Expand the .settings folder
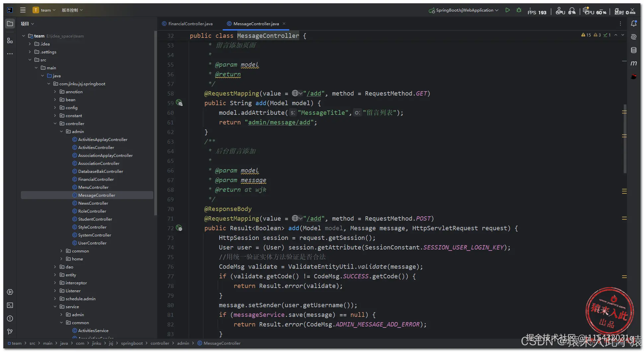The width and height of the screenshot is (644, 352). [x=30, y=52]
